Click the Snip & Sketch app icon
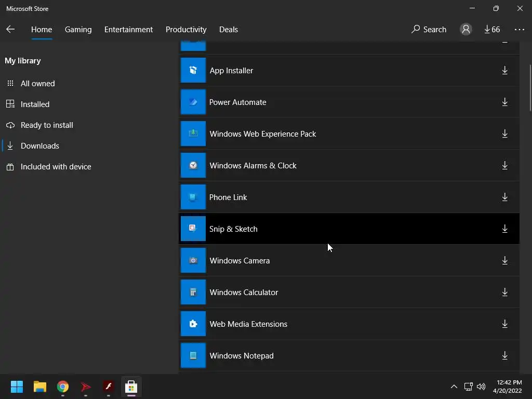Viewport: 532px width, 399px height. (193, 229)
